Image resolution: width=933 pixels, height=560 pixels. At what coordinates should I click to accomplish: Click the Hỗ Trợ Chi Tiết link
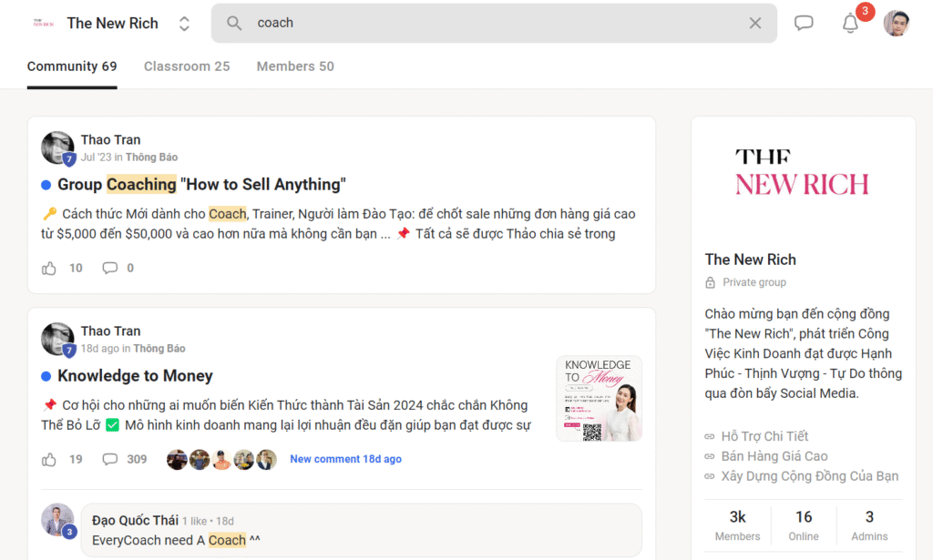764,436
